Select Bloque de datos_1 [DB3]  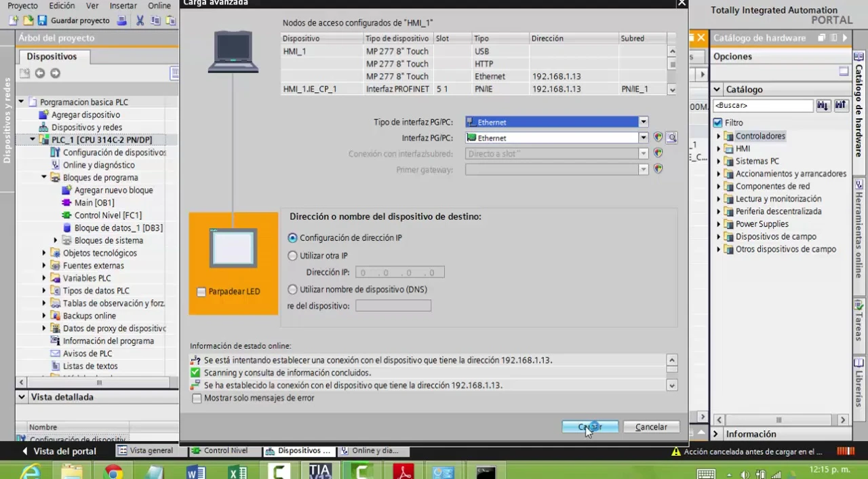point(119,228)
